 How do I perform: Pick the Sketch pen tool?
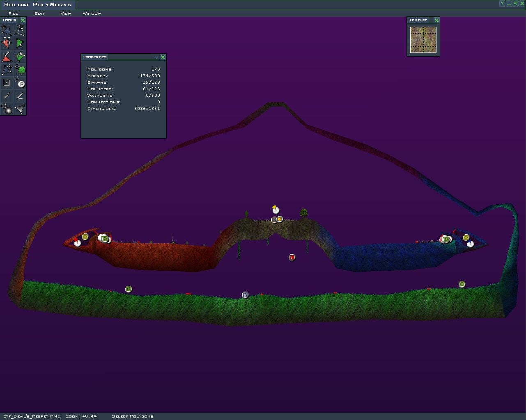20,96
